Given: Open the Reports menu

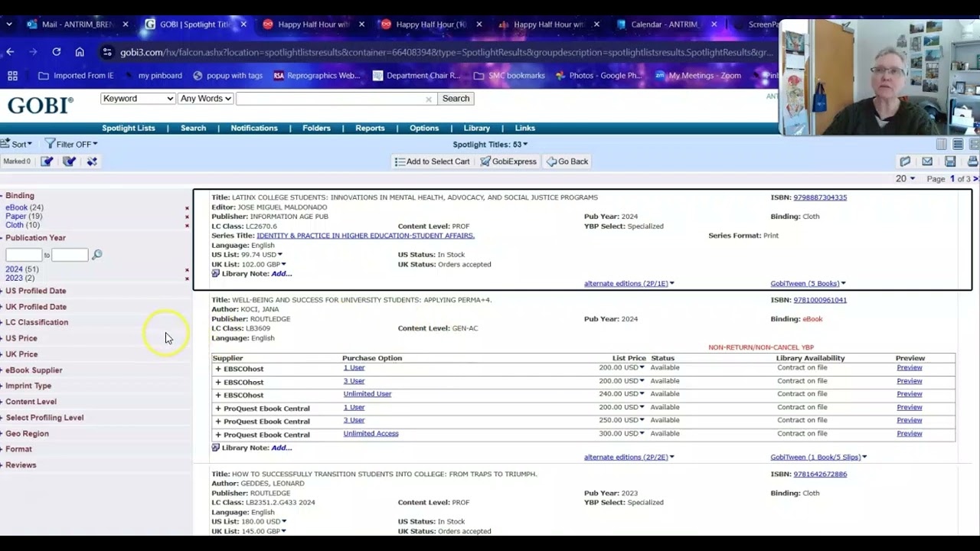Looking at the screenshot, I should coord(370,128).
